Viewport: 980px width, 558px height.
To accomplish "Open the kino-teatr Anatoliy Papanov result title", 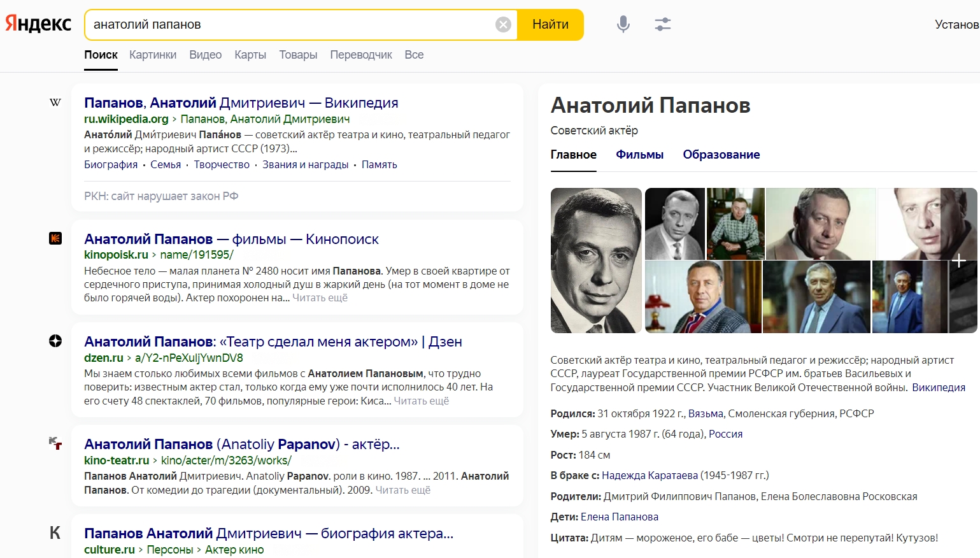I will (242, 444).
